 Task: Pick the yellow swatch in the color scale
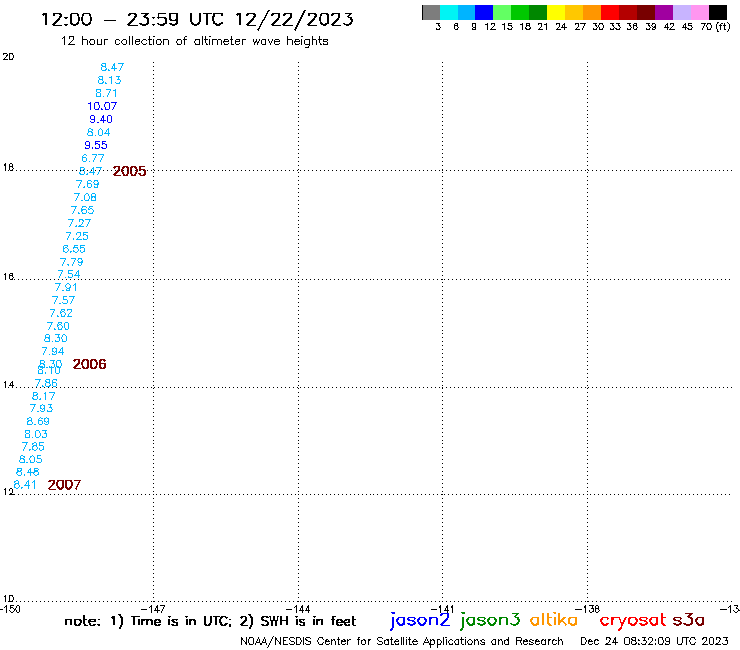click(x=556, y=12)
